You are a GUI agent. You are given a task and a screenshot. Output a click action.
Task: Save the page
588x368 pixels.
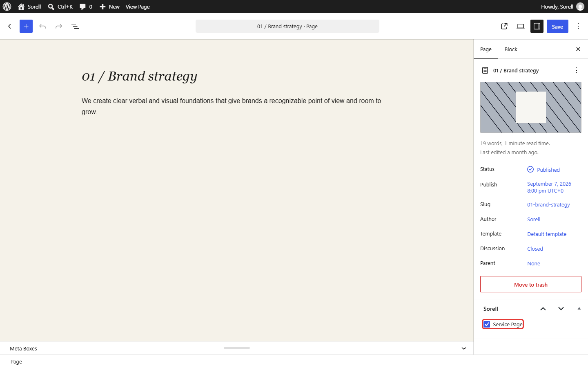557,26
